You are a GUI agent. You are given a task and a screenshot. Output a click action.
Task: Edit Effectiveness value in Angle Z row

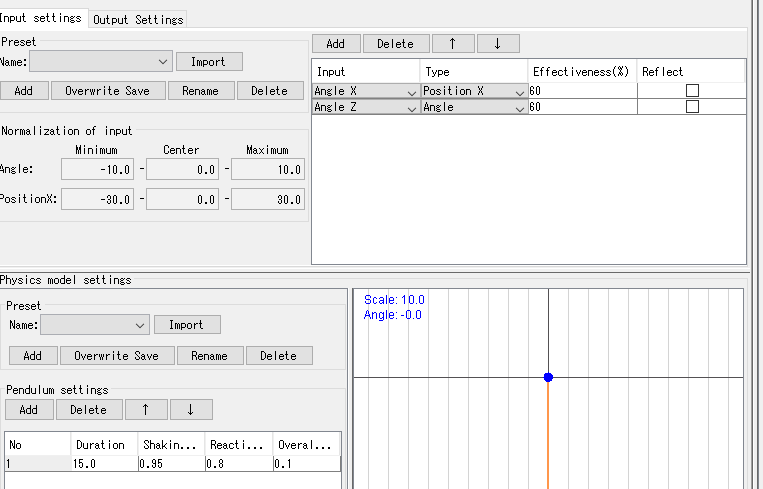tap(582, 107)
